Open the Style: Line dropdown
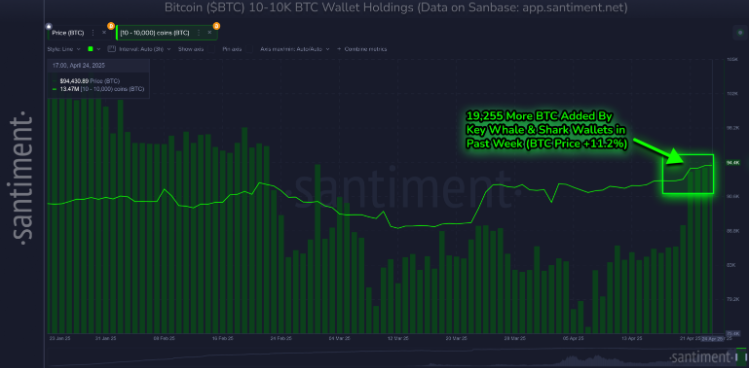This screenshot has height=368, width=751. (64, 49)
